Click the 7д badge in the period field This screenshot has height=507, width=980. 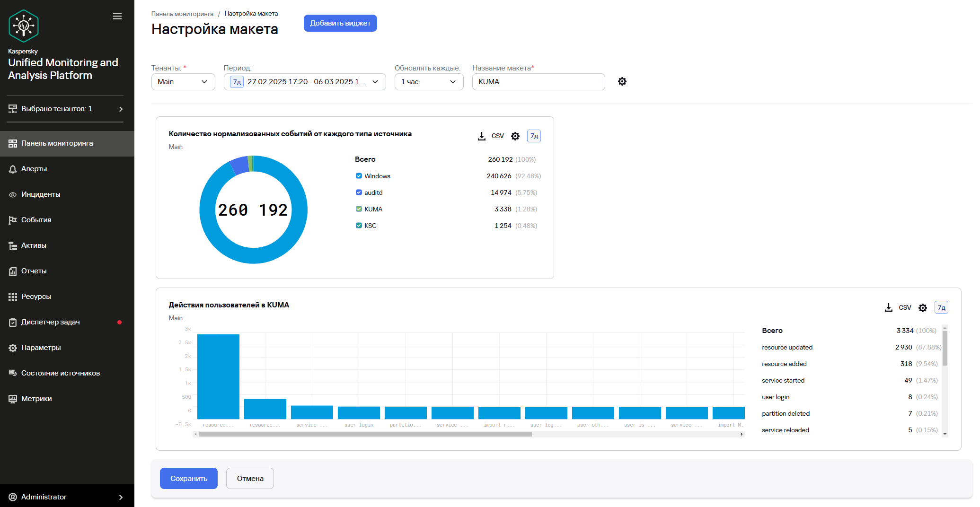click(237, 82)
